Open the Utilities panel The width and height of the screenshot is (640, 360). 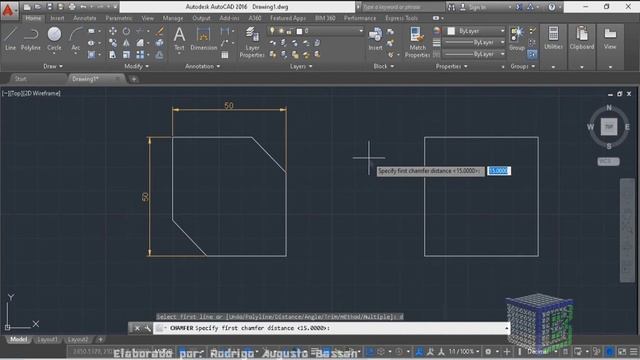(x=553, y=39)
